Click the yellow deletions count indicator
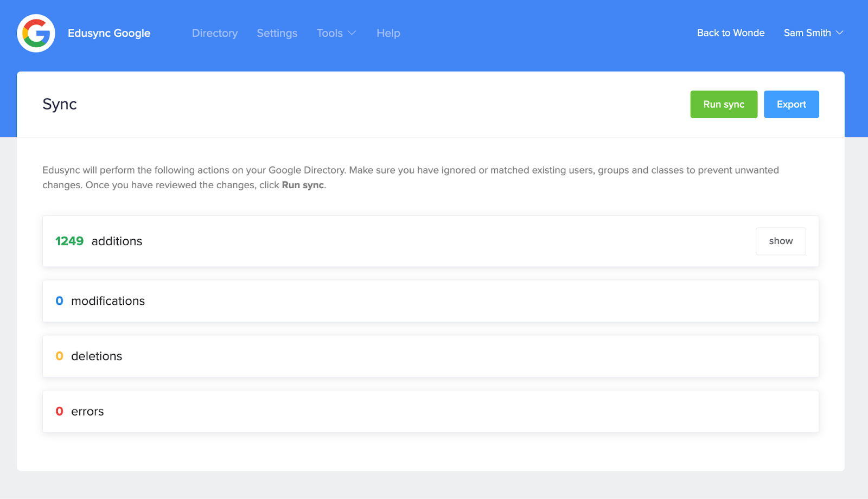Screen dimensions: 868x499 59,356
